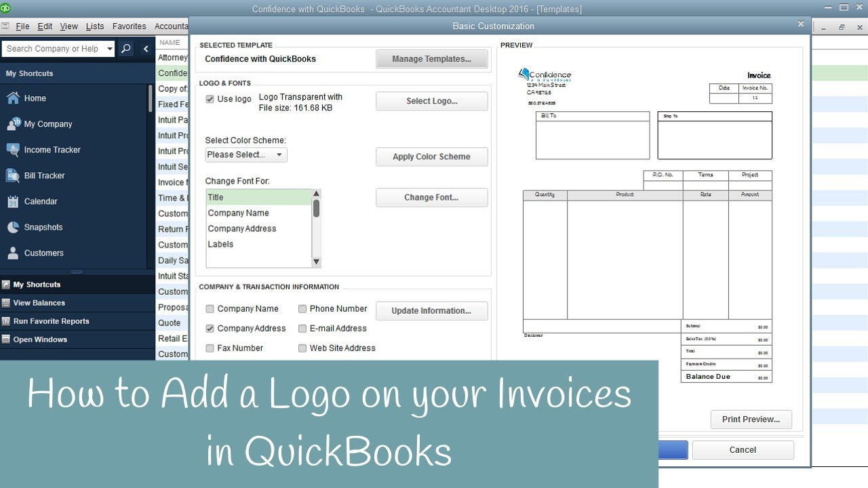Click font list scroll down arrow
The width and height of the screenshot is (868, 488).
[316, 262]
